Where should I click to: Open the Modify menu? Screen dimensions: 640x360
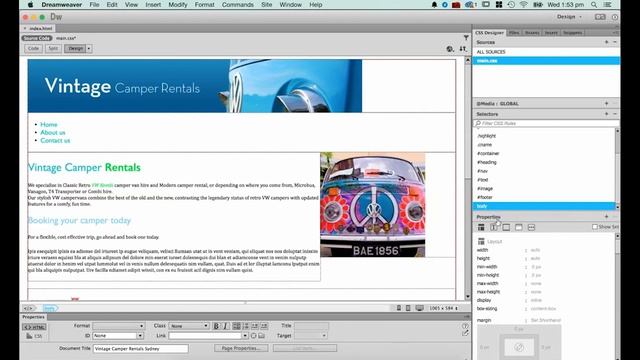tap(178, 5)
